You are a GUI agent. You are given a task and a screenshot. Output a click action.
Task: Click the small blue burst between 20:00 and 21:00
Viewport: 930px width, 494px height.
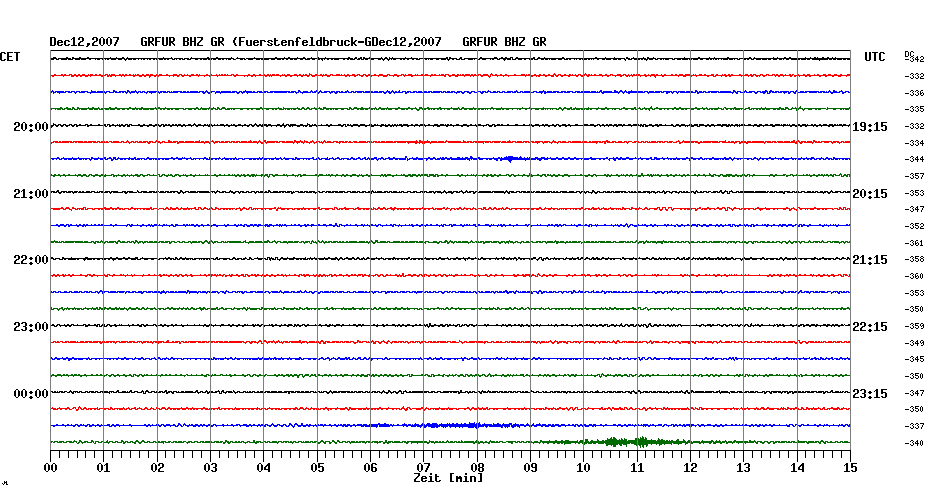[510, 159]
